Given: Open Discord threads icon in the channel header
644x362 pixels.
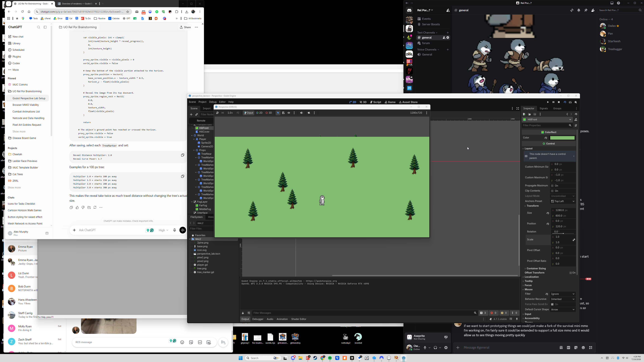Looking at the screenshot, I should click(x=572, y=10).
